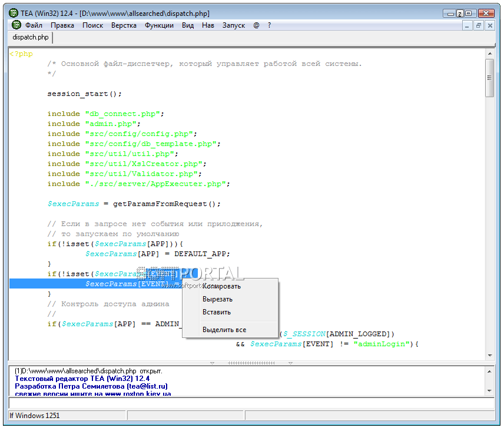This screenshot has width=504, height=431.
Task: Close the inner dispatch.php document window
Action: (490, 26)
